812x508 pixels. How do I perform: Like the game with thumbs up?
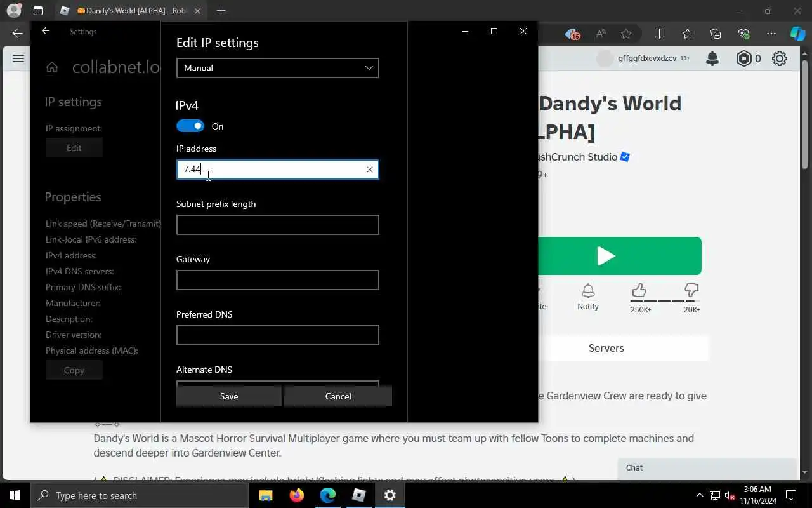point(639,291)
